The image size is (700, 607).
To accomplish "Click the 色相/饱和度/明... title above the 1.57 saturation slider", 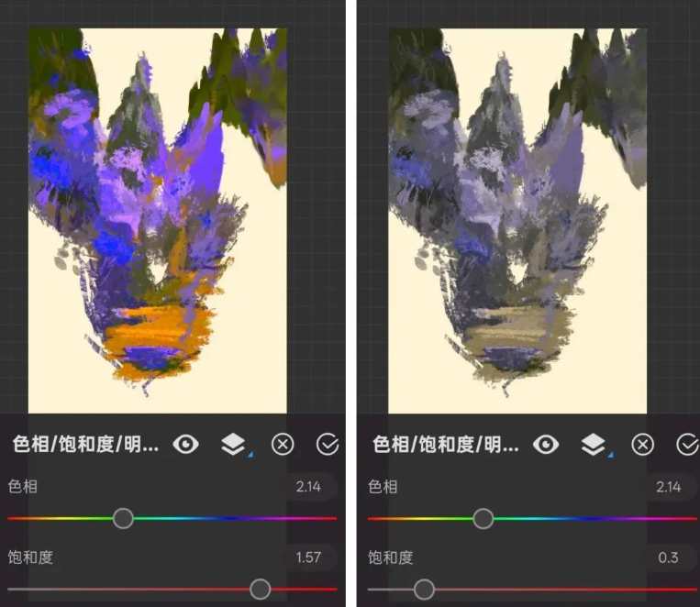I will pos(85,445).
